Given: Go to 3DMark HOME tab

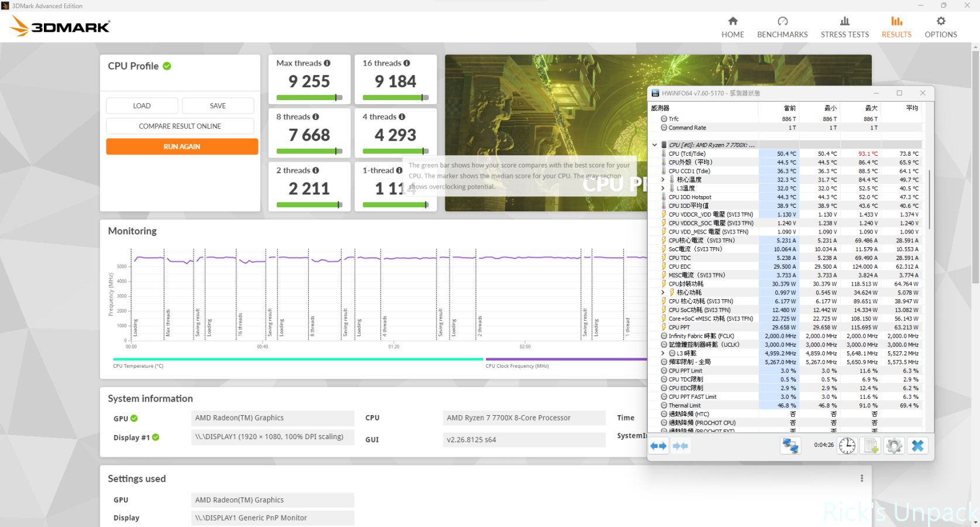Looking at the screenshot, I should (733, 28).
